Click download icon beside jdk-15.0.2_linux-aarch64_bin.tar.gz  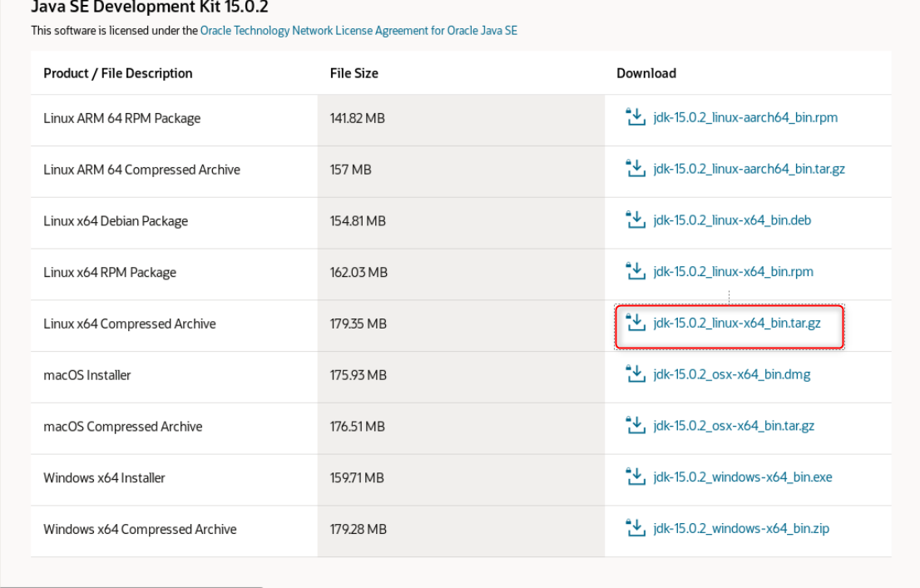pyautogui.click(x=636, y=169)
